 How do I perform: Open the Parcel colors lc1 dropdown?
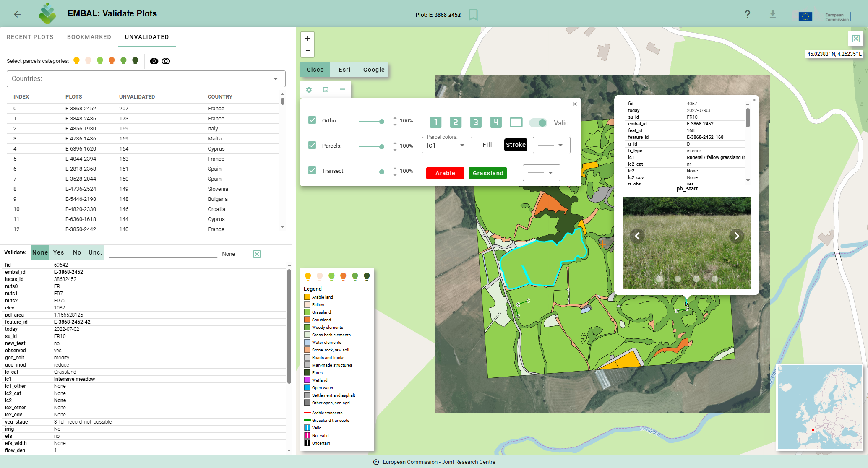[x=447, y=145]
